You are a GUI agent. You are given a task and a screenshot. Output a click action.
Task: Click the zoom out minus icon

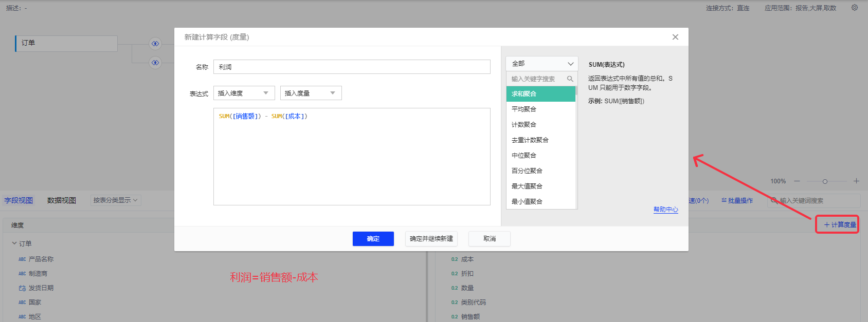797,181
